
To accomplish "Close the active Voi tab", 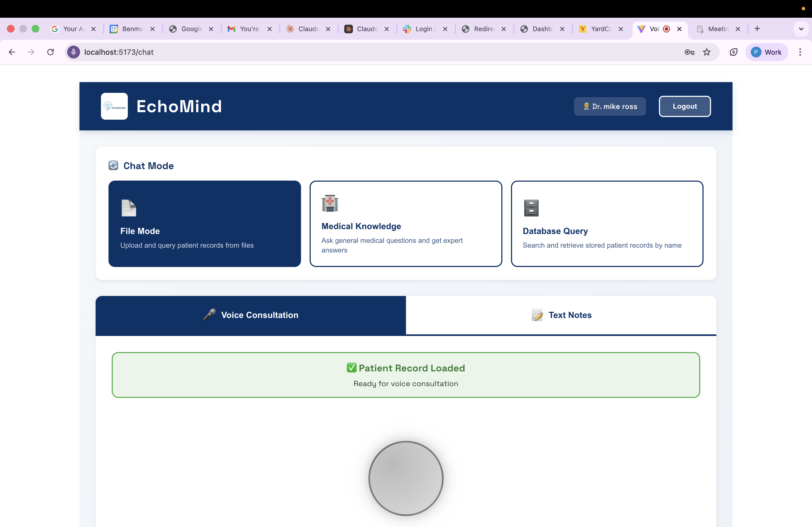I will coord(679,29).
